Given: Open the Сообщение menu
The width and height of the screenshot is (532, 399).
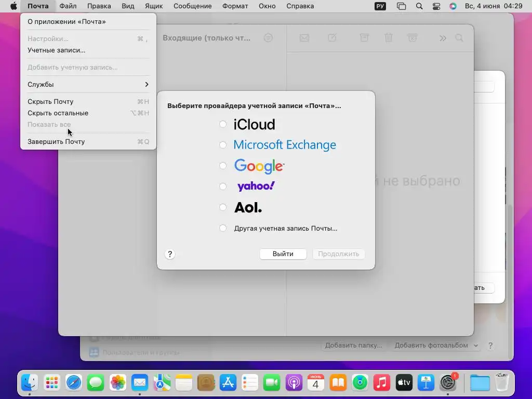Looking at the screenshot, I should tap(192, 6).
